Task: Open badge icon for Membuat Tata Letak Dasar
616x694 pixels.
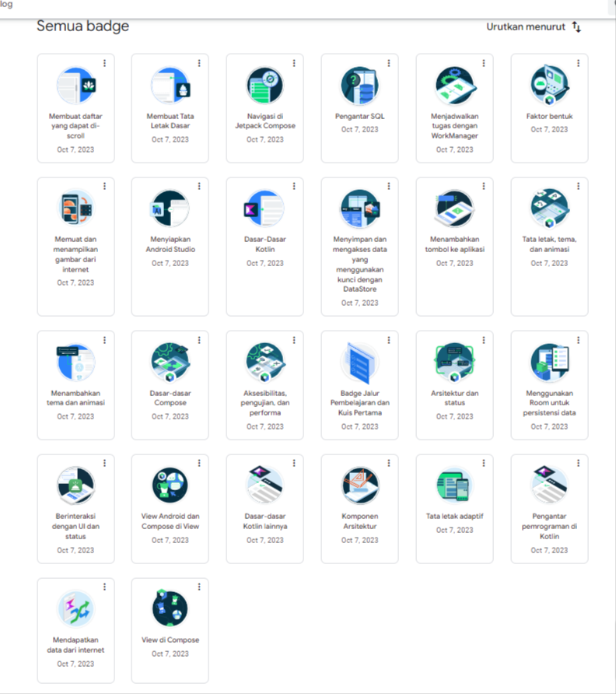Action: (x=170, y=86)
